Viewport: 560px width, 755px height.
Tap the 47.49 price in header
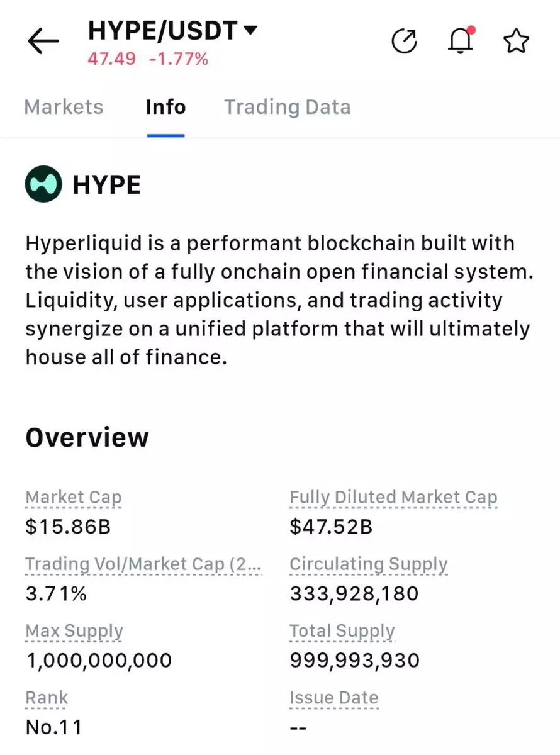coord(111,59)
